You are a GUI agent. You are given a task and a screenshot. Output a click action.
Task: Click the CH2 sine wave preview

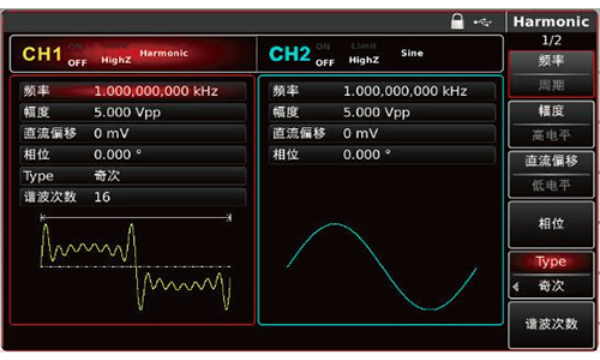(382, 266)
